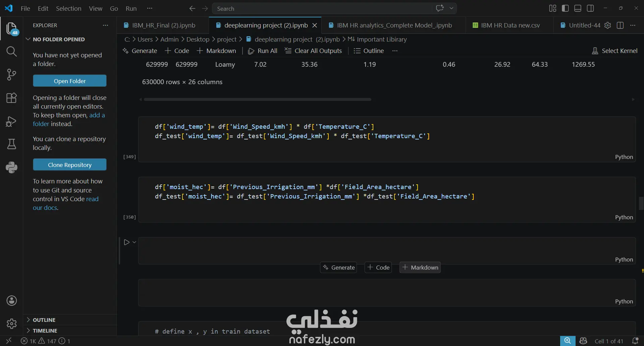Open the notifications bell
This screenshot has height=346, width=644.
coord(635,341)
